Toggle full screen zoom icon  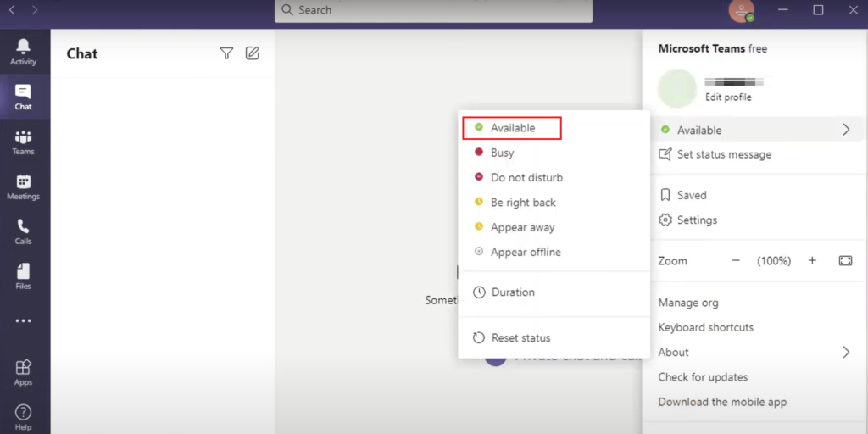(x=845, y=261)
